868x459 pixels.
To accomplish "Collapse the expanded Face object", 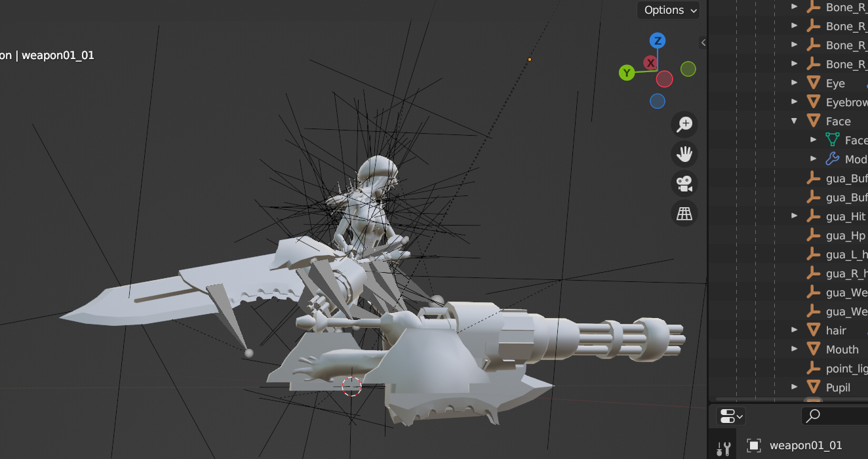I will pos(795,121).
